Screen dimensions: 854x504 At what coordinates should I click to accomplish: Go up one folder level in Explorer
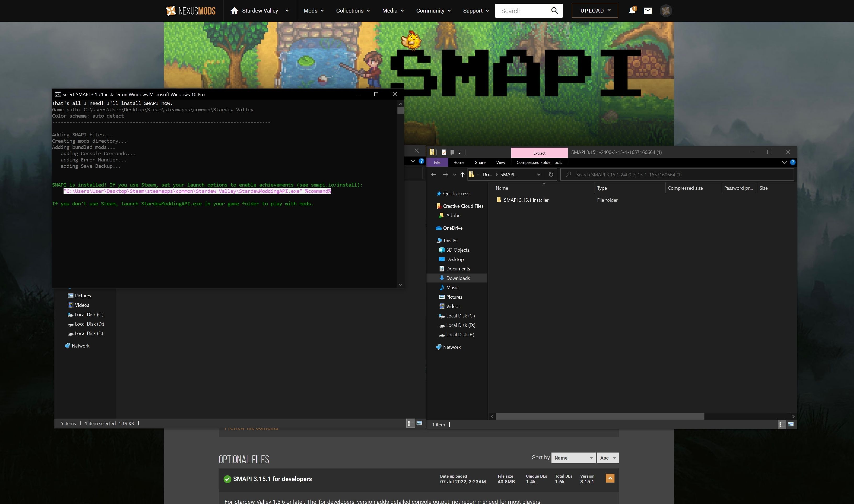(x=462, y=174)
